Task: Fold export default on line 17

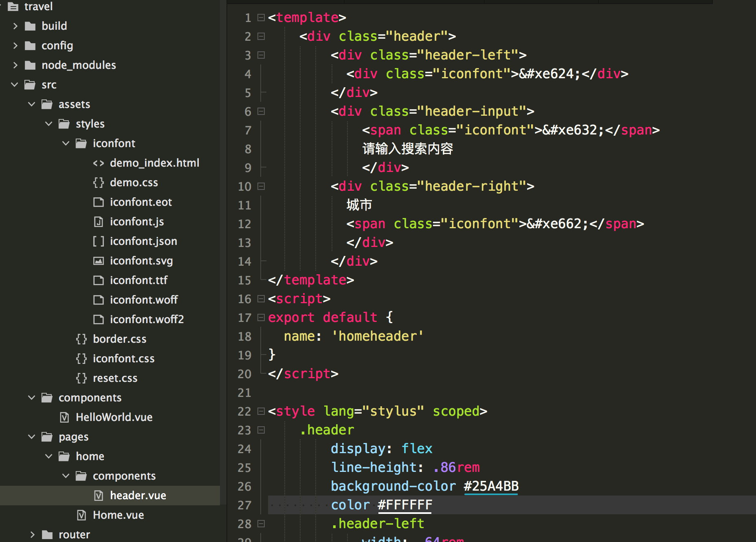Action: [261, 317]
